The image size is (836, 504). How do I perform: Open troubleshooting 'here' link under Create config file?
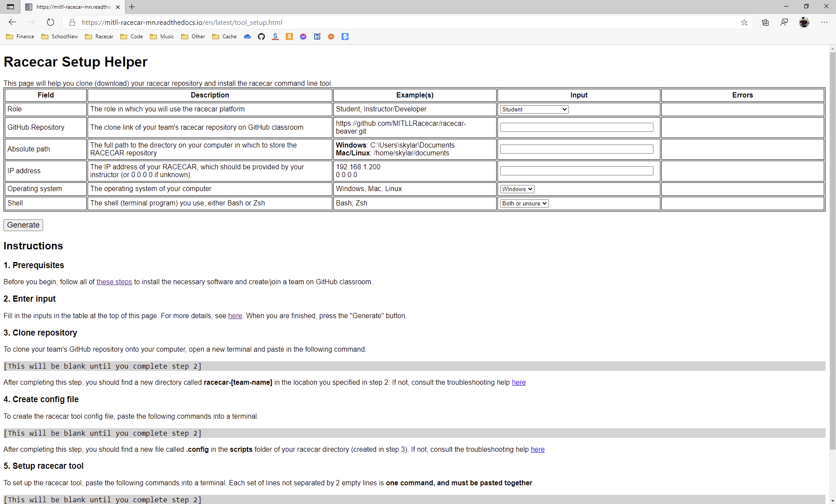(538, 449)
